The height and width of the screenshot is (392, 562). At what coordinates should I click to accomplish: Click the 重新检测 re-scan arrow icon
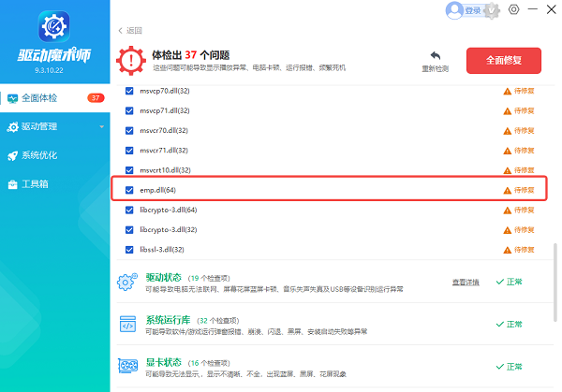click(x=436, y=55)
